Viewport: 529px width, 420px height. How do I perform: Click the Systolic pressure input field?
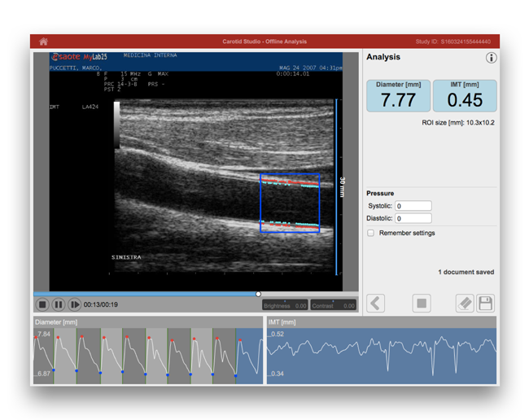[x=413, y=206]
